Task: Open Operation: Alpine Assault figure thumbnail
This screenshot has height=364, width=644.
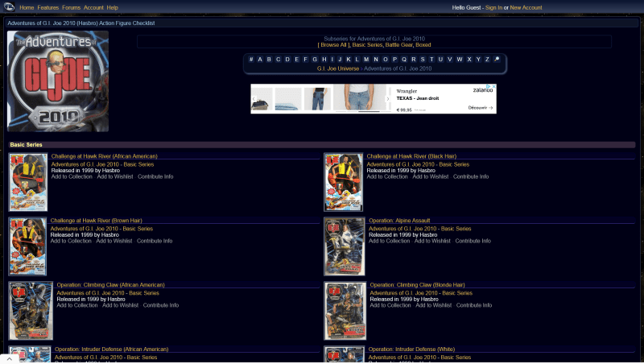Action: pyautogui.click(x=344, y=246)
